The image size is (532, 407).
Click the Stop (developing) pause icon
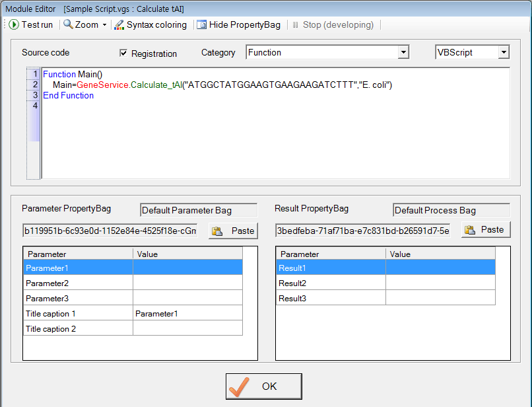click(x=295, y=24)
